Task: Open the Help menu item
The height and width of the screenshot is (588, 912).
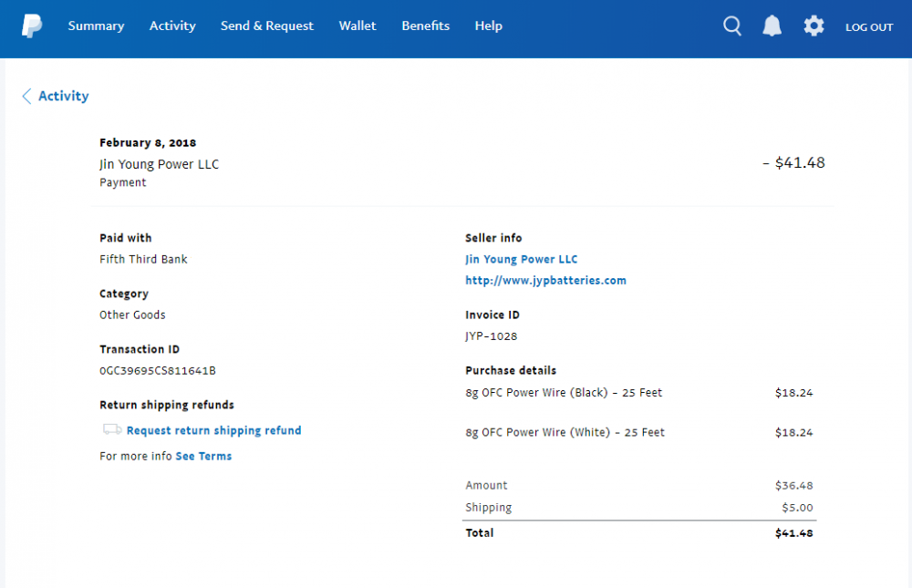Action: click(489, 26)
